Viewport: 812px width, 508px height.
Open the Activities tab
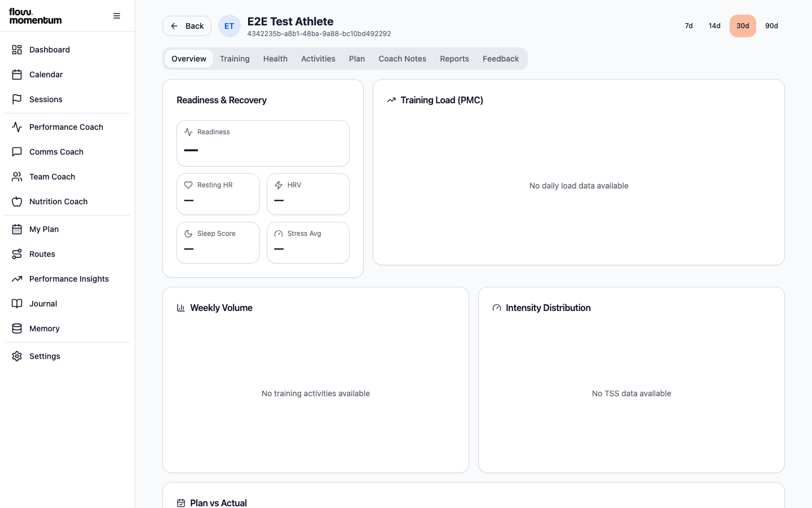pyautogui.click(x=318, y=59)
